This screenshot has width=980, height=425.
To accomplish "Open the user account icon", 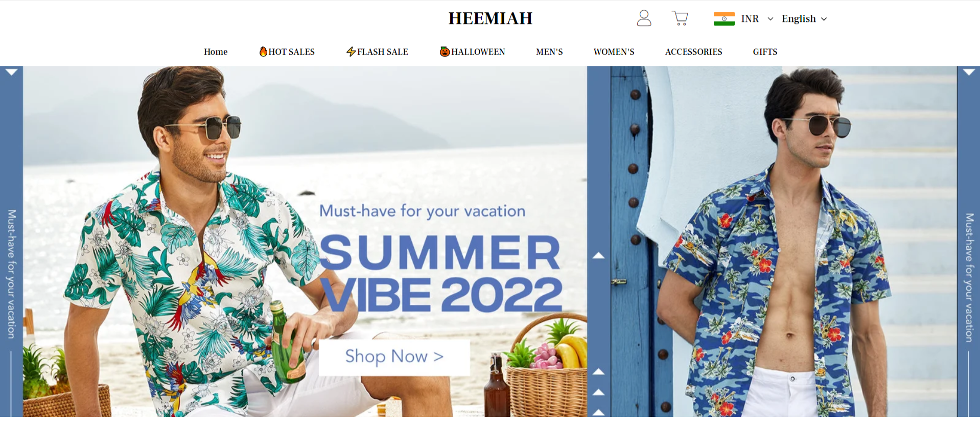I will [x=644, y=18].
